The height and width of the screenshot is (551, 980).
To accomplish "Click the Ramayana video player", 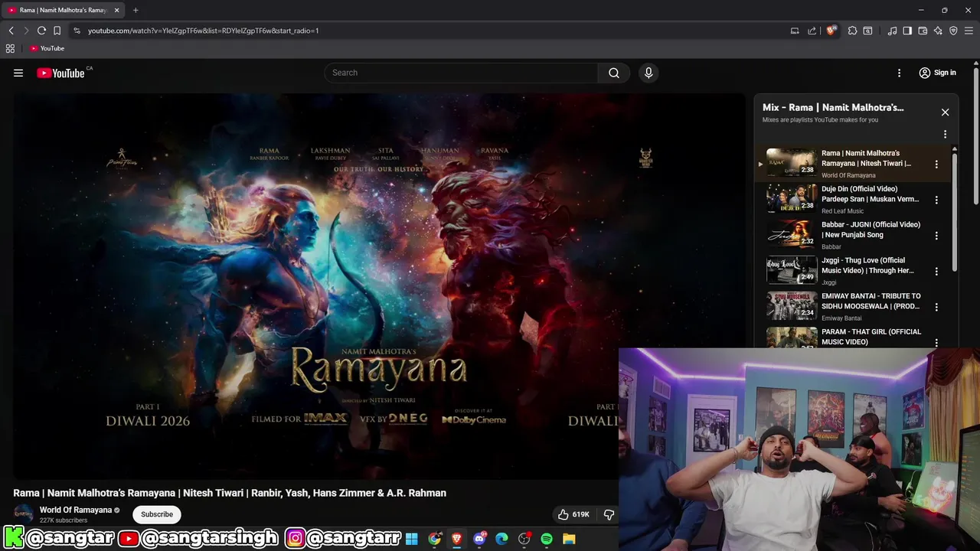I will pos(379,287).
